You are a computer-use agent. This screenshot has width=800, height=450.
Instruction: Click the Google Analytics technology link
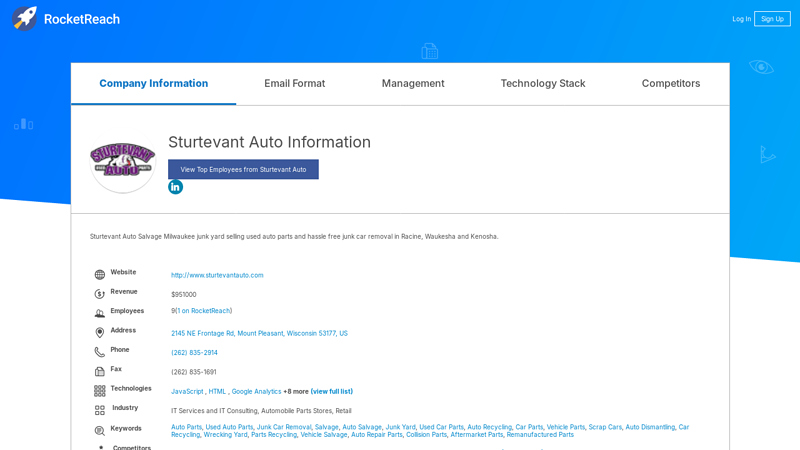pyautogui.click(x=256, y=391)
